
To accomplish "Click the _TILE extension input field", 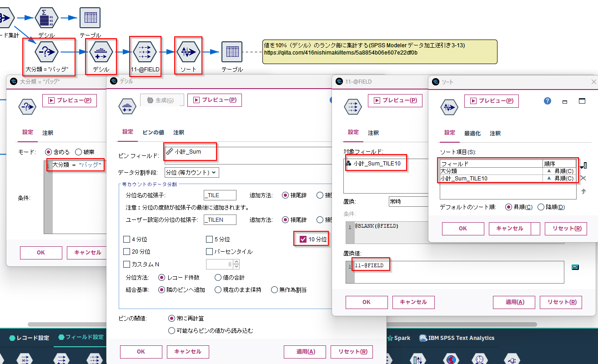I will [x=220, y=195].
